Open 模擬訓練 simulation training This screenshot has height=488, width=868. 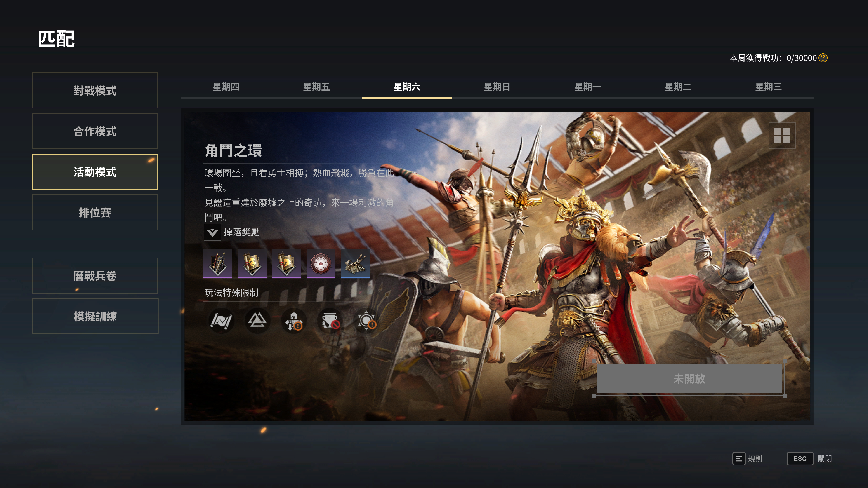pos(95,316)
